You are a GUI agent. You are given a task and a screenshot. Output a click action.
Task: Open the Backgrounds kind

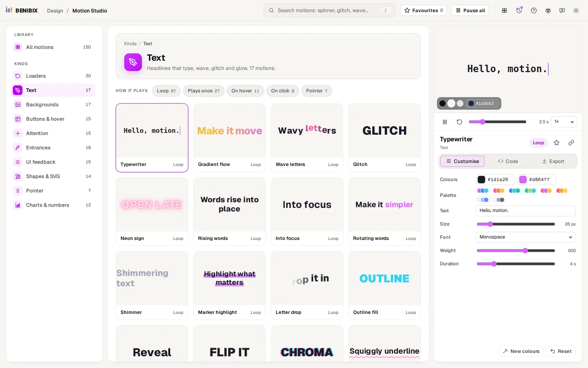(x=53, y=105)
